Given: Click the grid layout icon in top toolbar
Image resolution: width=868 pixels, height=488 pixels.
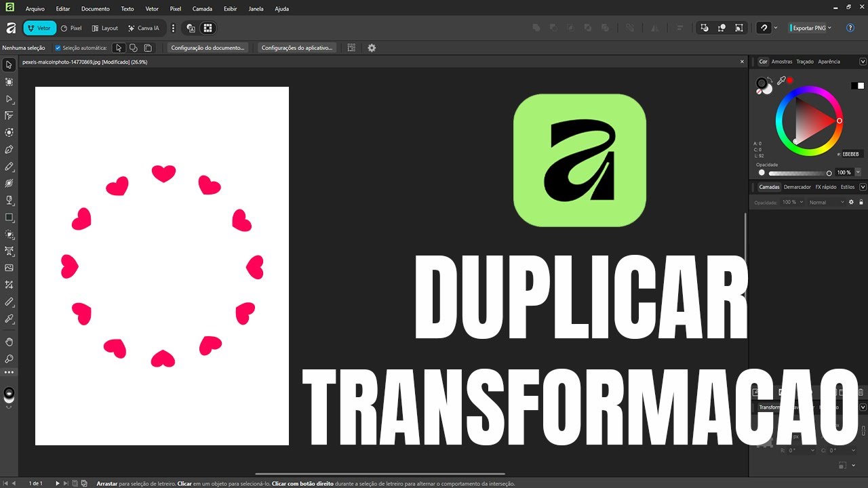Looking at the screenshot, I should click(208, 28).
